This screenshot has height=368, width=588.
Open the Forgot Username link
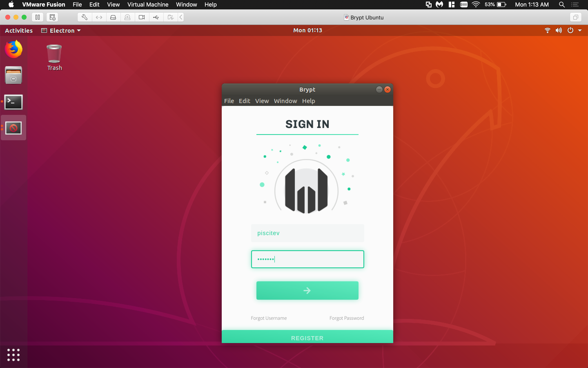[269, 318]
